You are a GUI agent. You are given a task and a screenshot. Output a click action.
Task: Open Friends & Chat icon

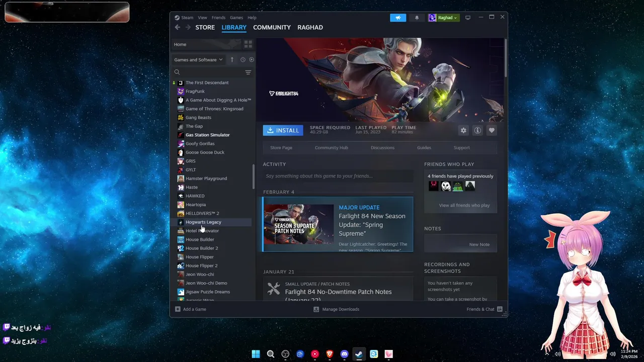tap(500, 309)
